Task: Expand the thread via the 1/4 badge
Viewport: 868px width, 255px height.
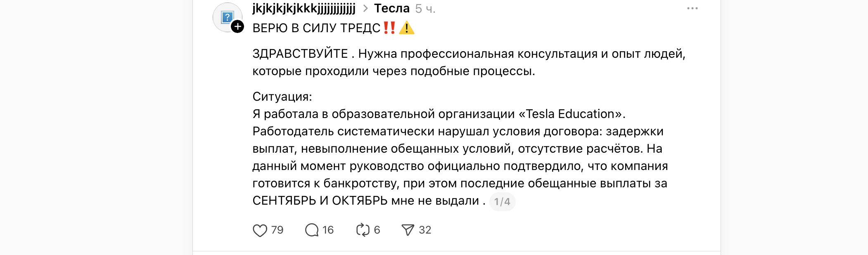Action: pos(502,202)
